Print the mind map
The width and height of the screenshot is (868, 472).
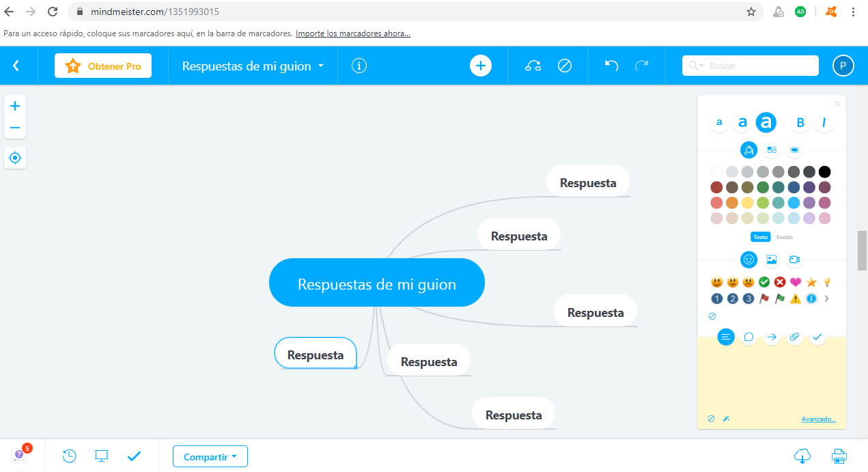pos(839,456)
